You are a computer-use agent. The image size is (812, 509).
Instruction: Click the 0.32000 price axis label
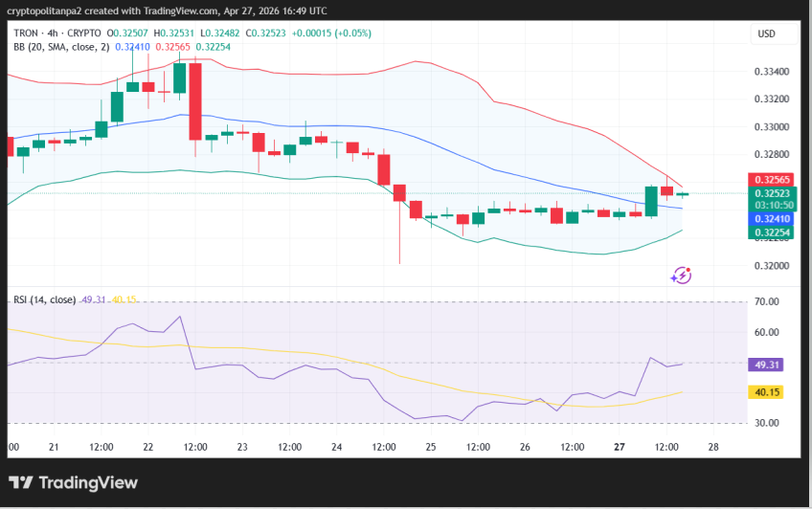(x=771, y=266)
